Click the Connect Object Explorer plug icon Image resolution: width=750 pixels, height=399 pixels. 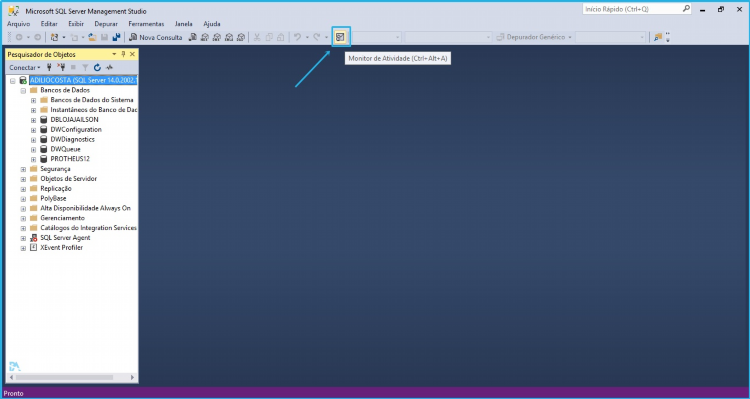click(x=49, y=67)
